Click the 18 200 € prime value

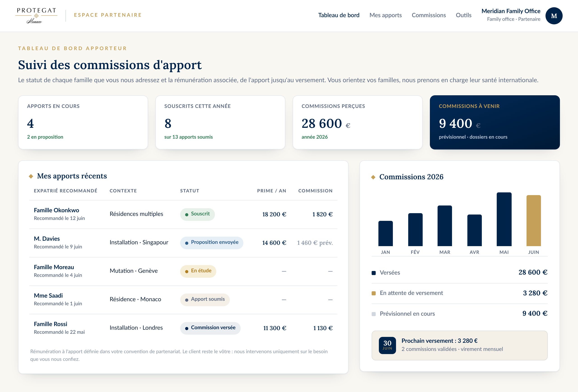(x=274, y=215)
